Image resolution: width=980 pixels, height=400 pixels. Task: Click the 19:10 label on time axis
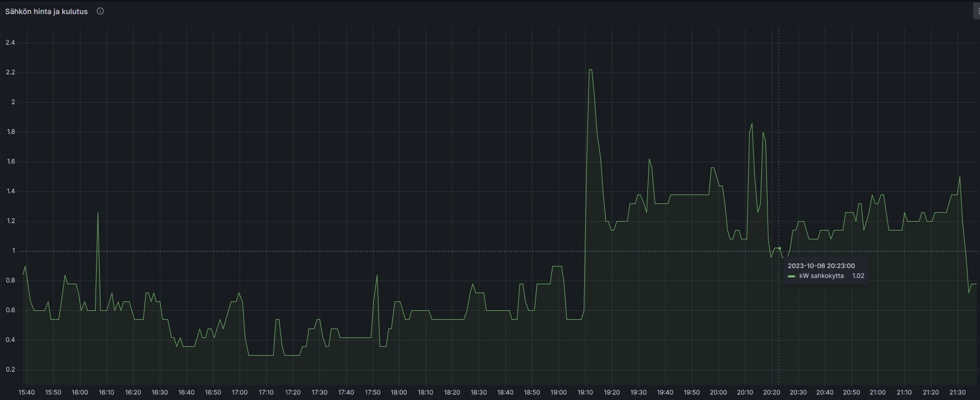pyautogui.click(x=585, y=392)
